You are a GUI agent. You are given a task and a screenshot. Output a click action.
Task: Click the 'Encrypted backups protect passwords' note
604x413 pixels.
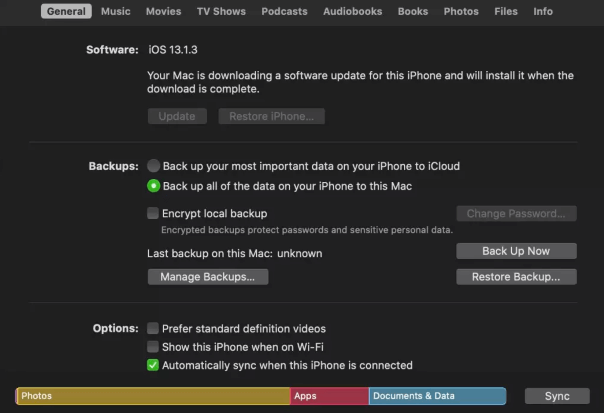coord(307,230)
